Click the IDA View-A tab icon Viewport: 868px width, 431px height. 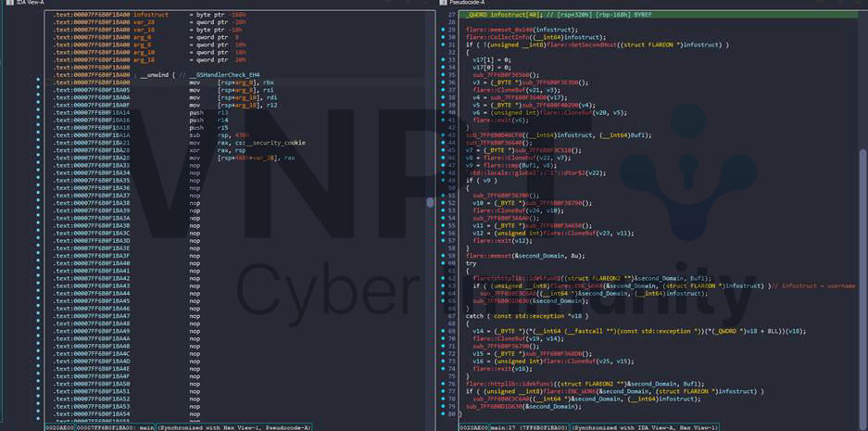pos(6,4)
